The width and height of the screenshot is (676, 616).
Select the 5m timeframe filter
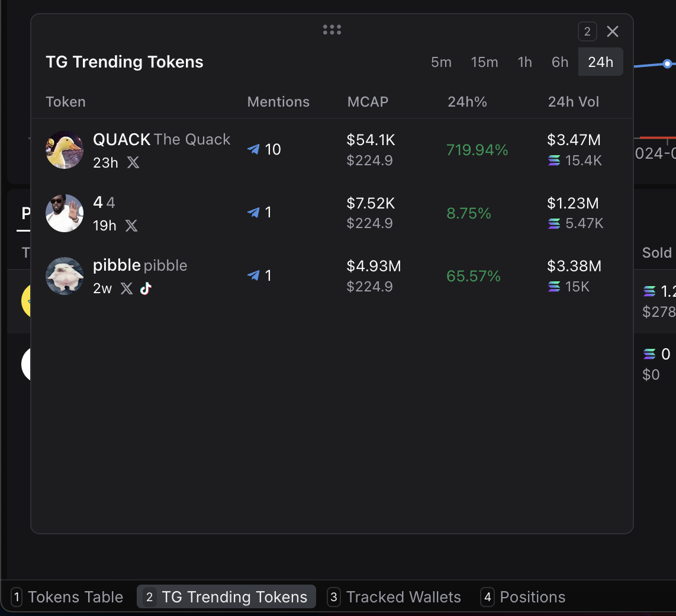(x=441, y=62)
